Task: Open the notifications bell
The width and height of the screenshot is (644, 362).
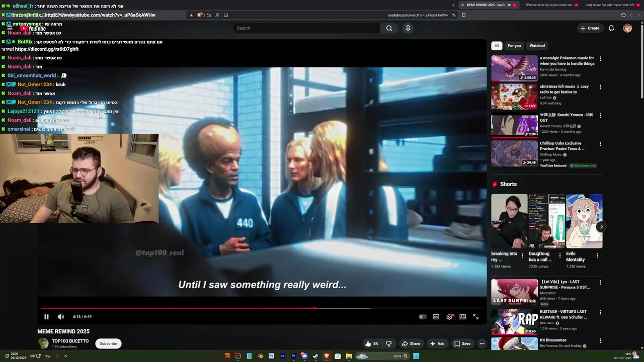Action: coord(611,28)
